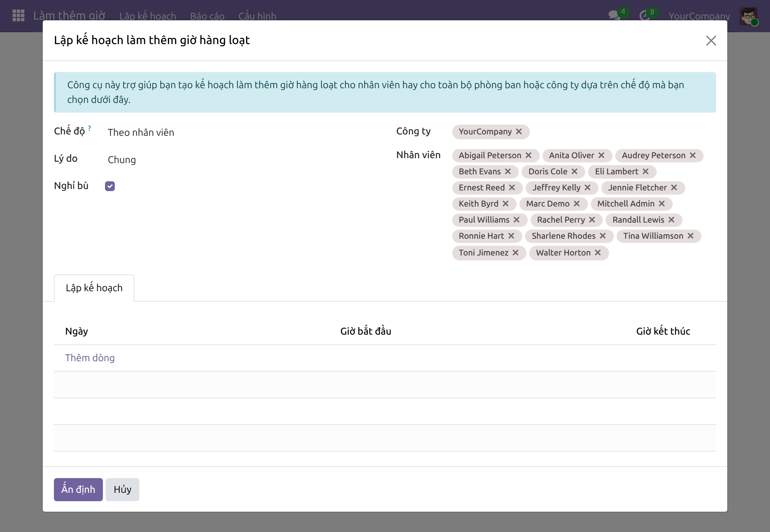Open the Chế độ dropdown

tap(241, 132)
